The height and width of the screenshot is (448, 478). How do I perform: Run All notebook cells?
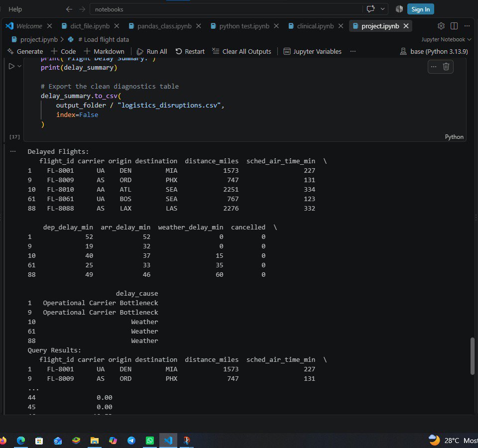(152, 51)
